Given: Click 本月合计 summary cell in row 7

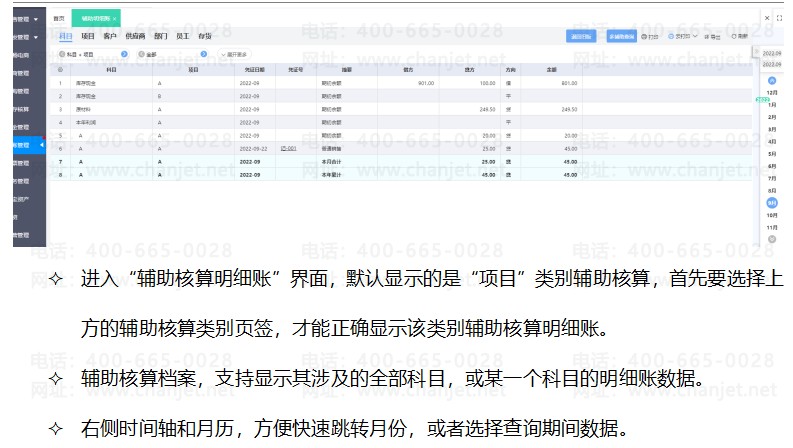Looking at the screenshot, I should pos(346,162).
